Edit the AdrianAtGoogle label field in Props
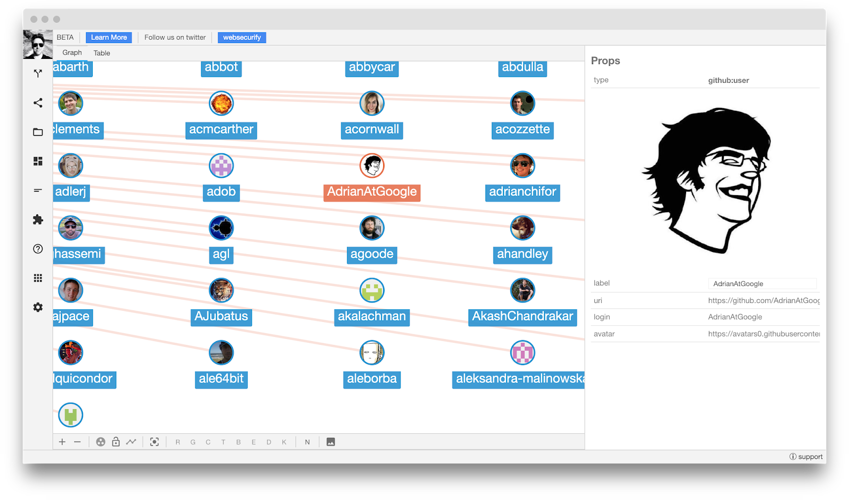This screenshot has height=504, width=849. tap(763, 283)
